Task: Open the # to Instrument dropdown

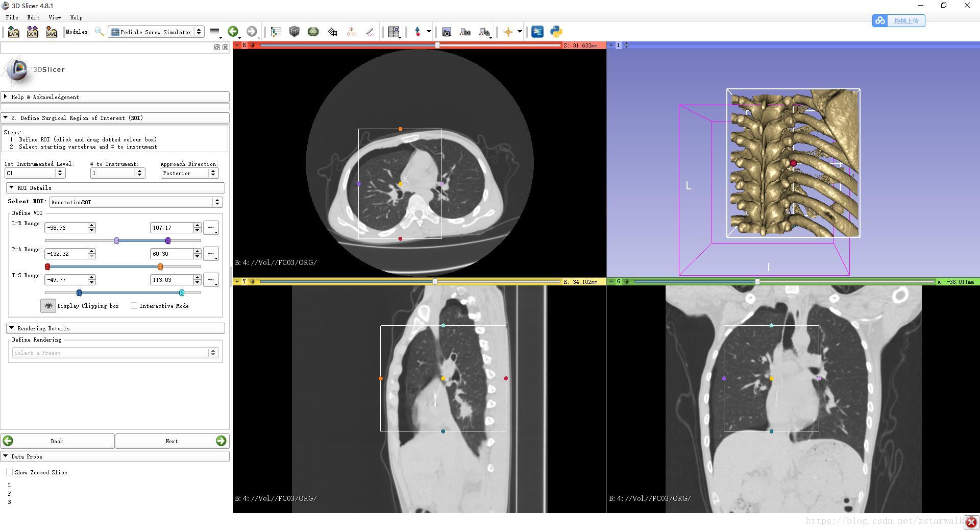Action: (x=117, y=173)
